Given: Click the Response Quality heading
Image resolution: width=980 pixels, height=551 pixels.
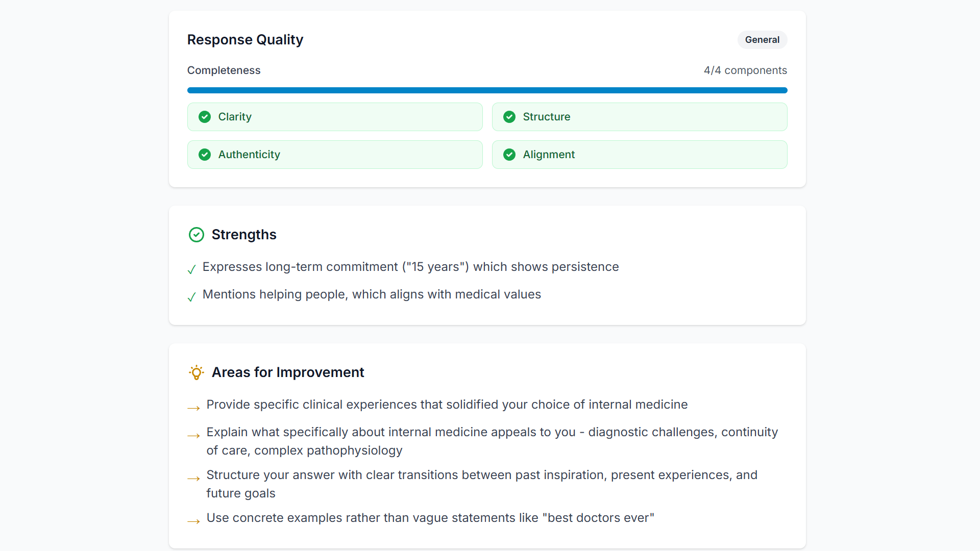Looking at the screenshot, I should click(x=245, y=40).
